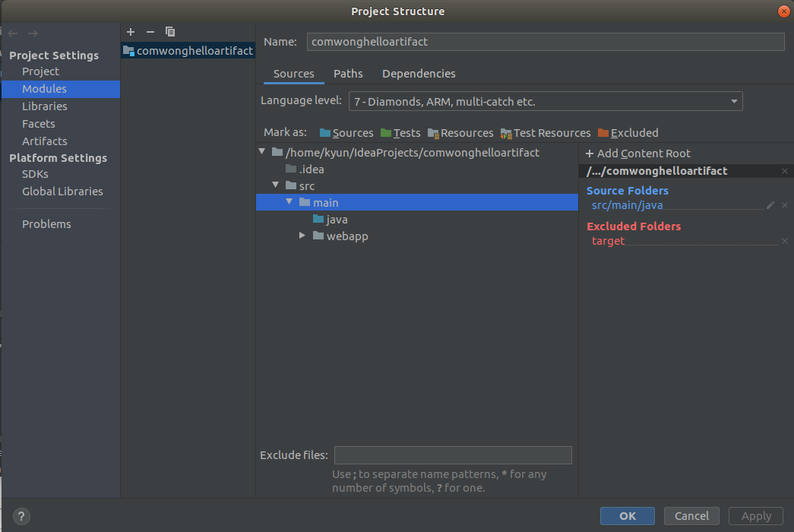The image size is (794, 532).
Task: Remove target from excluded folders
Action: coord(785,241)
